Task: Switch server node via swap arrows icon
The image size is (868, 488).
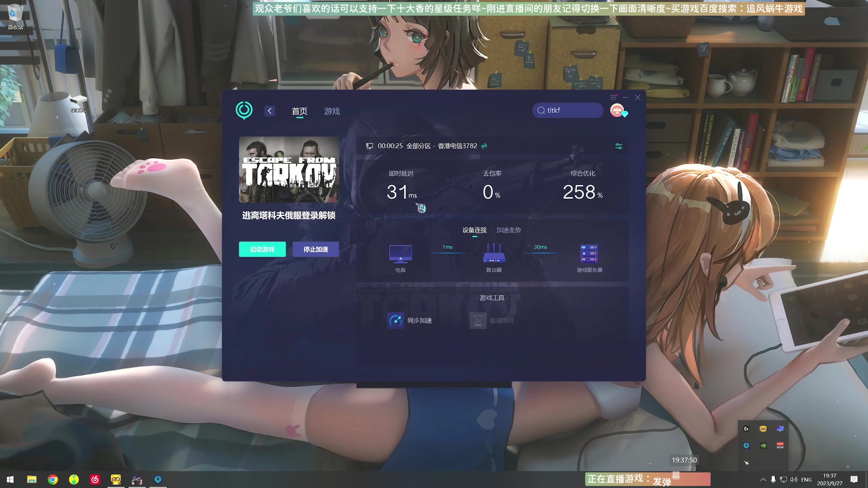Action: [484, 146]
